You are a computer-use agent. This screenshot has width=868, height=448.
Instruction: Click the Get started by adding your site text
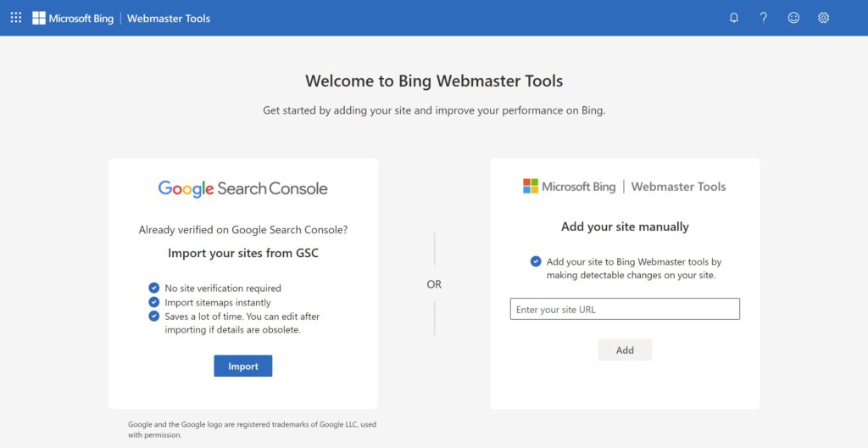click(x=434, y=110)
